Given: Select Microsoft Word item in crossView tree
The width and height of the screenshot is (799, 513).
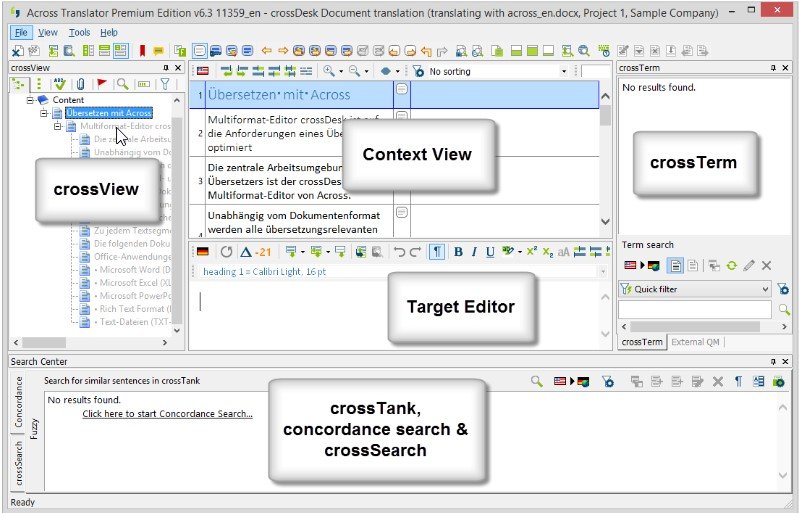Looking at the screenshot, I should click(135, 269).
